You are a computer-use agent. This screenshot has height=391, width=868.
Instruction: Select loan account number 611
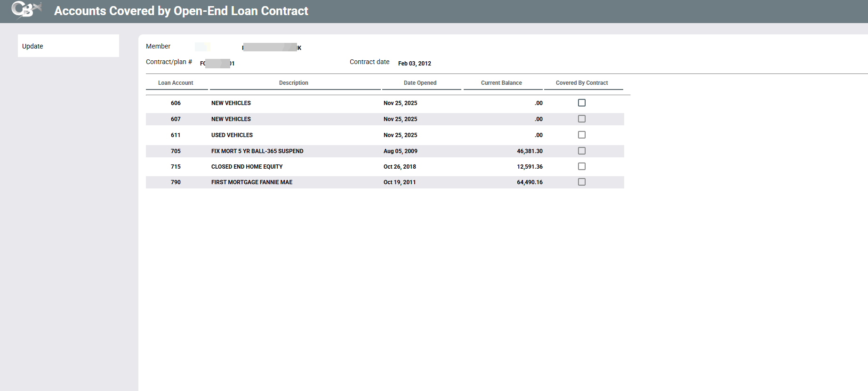point(176,135)
